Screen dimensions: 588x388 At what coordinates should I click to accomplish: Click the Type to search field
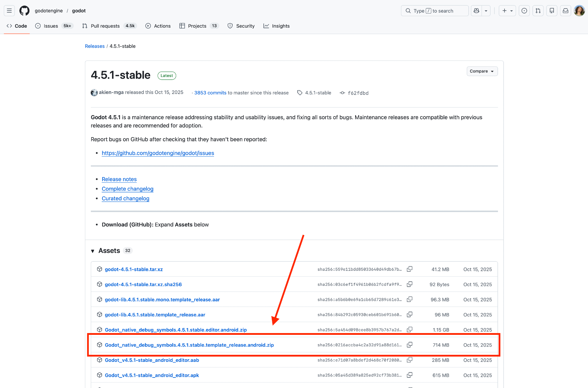[435, 11]
